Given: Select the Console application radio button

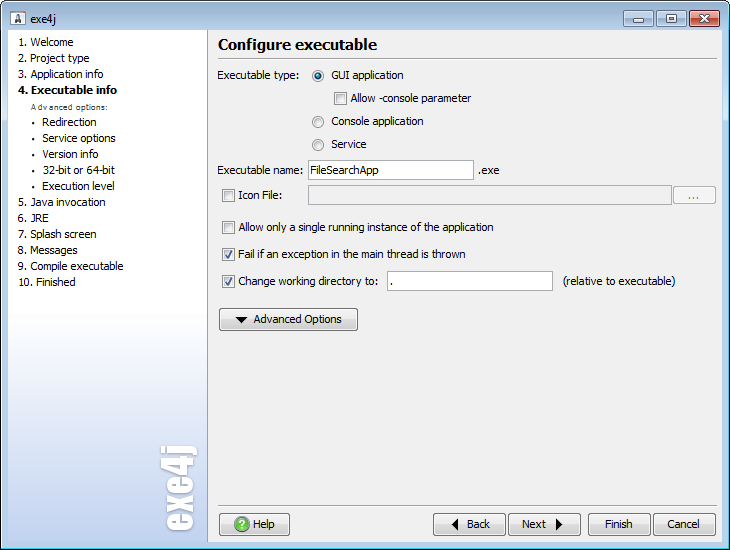Looking at the screenshot, I should point(318,122).
